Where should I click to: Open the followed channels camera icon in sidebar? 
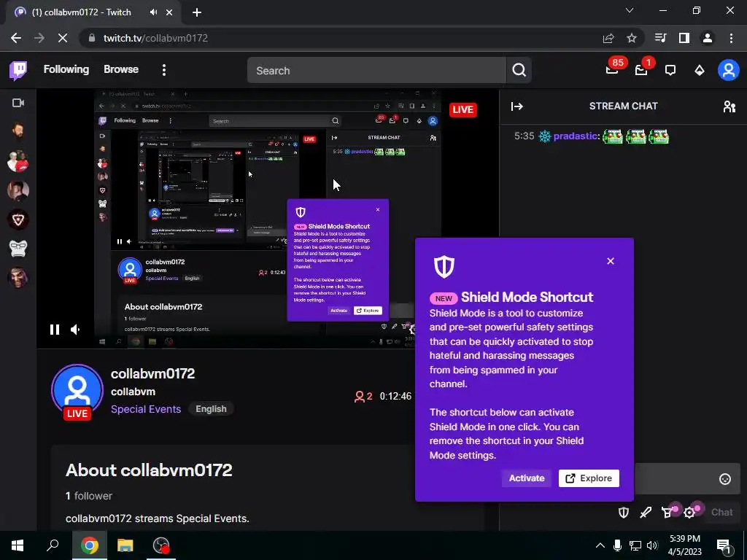pos(18,103)
